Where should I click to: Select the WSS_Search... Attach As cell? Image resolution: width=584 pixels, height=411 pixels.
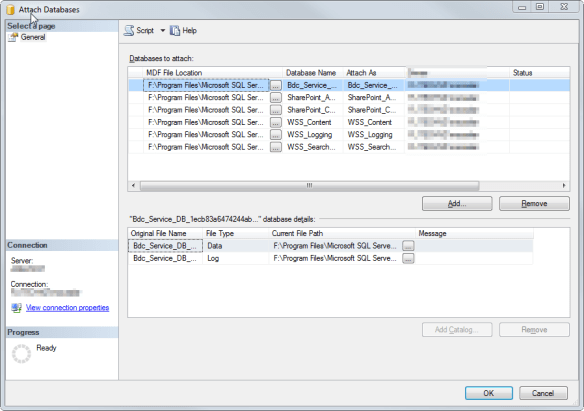coord(374,147)
